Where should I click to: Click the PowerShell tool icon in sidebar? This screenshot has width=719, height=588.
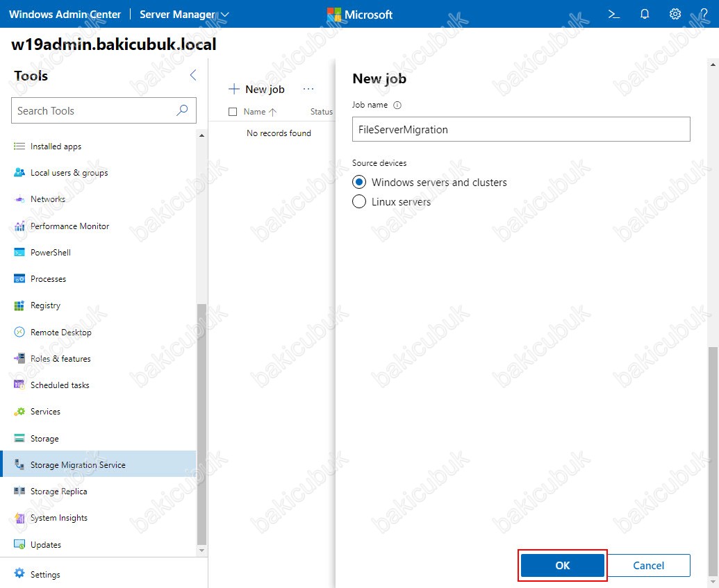[19, 253]
